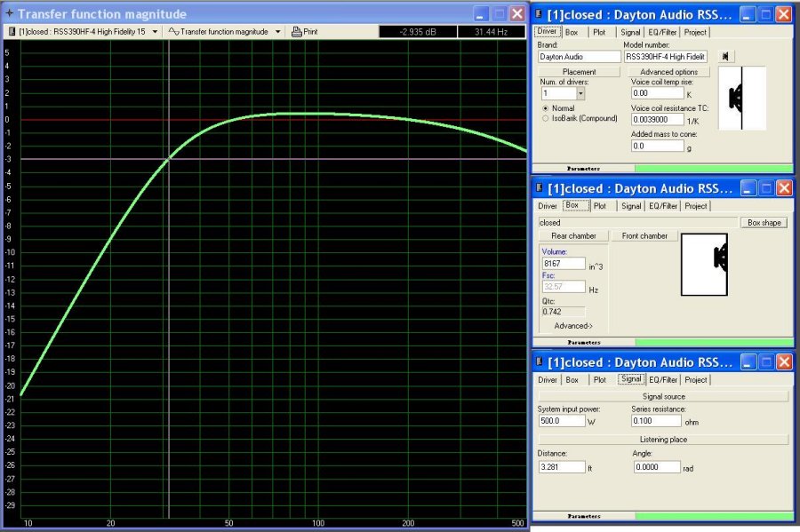Open Plot tab in top window
This screenshot has height=532, width=800.
(599, 32)
